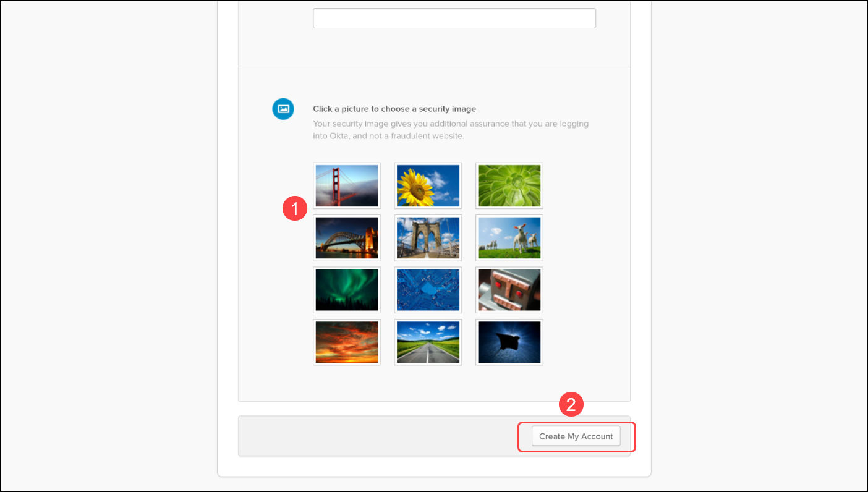Pick the manta ray underwater image
The height and width of the screenshot is (492, 868).
[509, 342]
